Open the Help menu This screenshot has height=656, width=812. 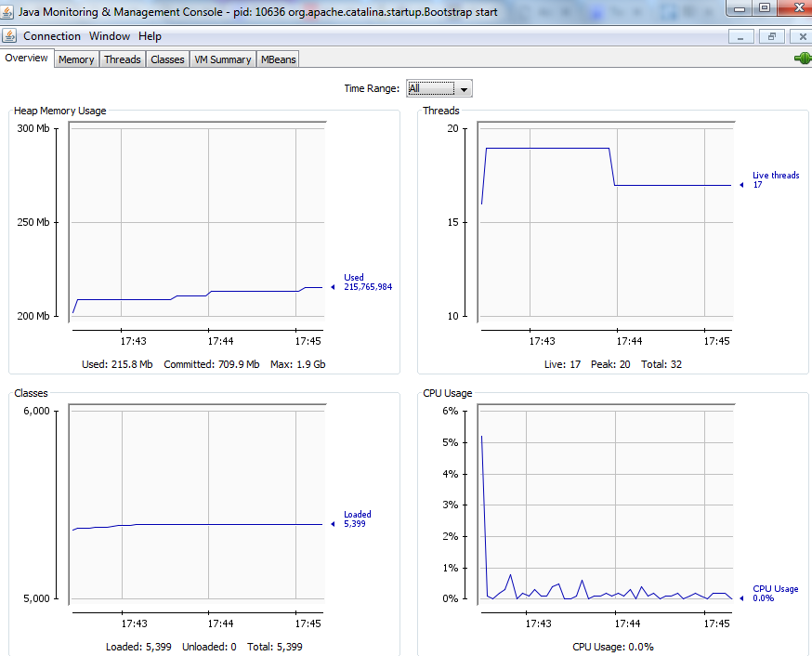coord(150,36)
